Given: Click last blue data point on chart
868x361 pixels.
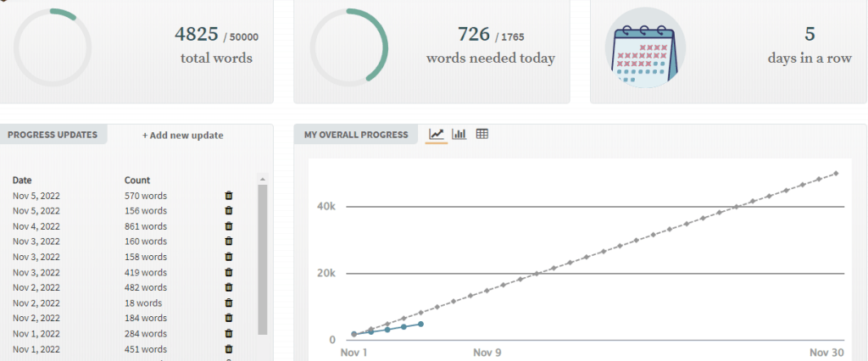Looking at the screenshot, I should [x=420, y=324].
